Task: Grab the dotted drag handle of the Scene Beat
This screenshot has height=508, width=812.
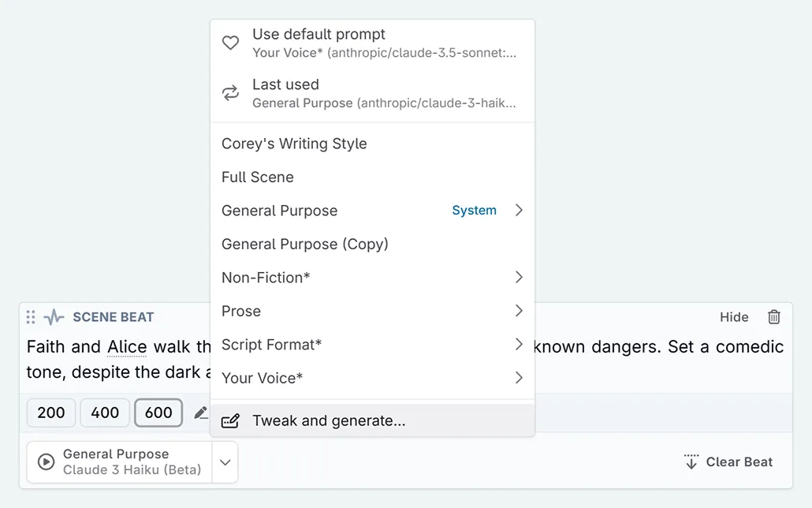Action: [31, 316]
